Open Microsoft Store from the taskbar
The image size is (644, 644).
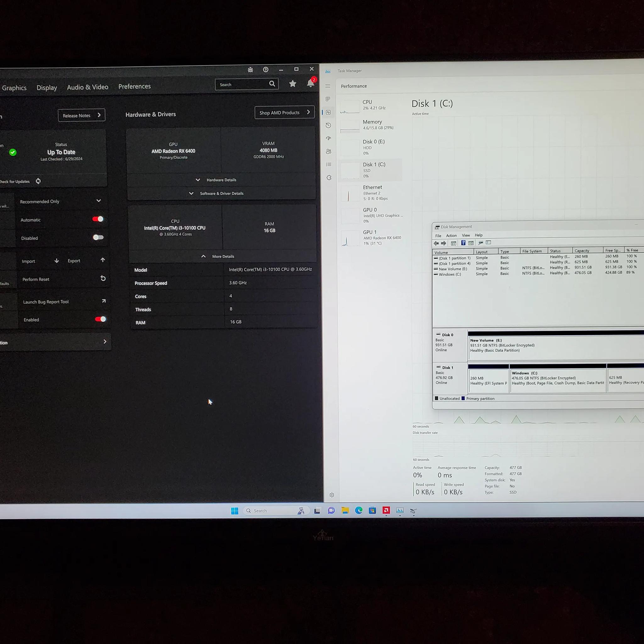click(x=372, y=510)
